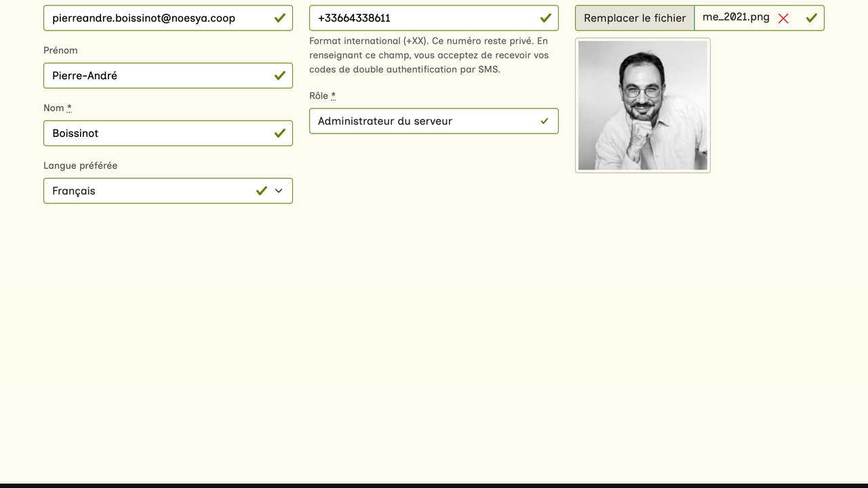Click the profile photo thumbnail preview
This screenshot has width=868, height=488.
642,105
